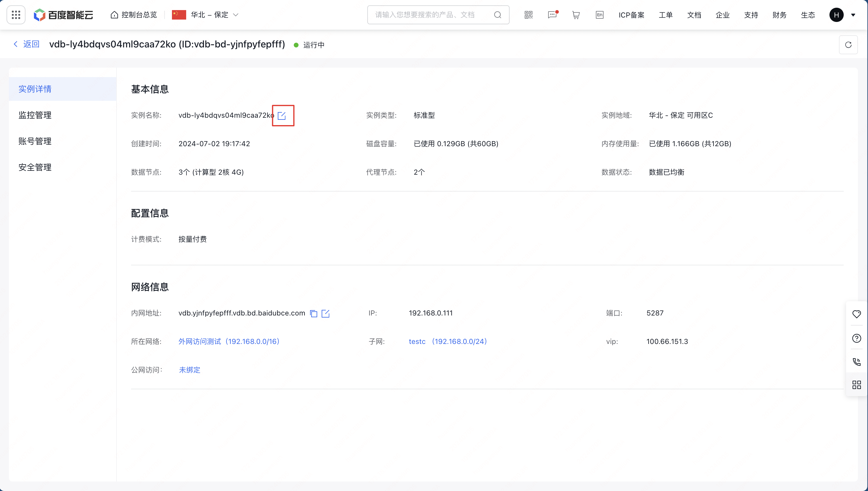Expand the account dropdown arrow
868x491 pixels.
[x=853, y=15]
